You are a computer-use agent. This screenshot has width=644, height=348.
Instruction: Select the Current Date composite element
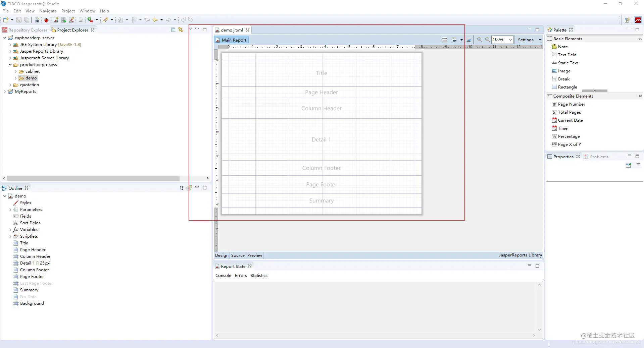(x=567, y=120)
